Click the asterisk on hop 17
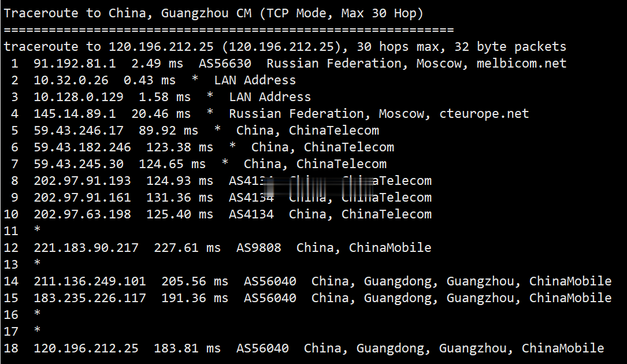 (x=37, y=330)
